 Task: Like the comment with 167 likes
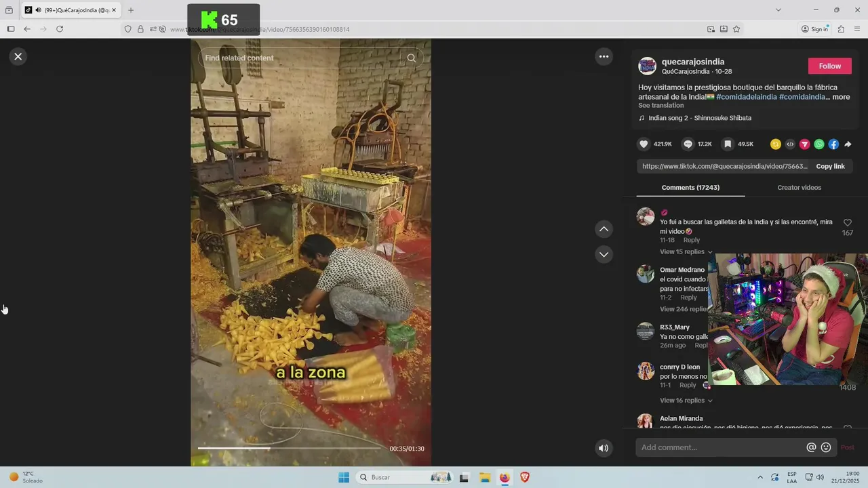pos(847,223)
